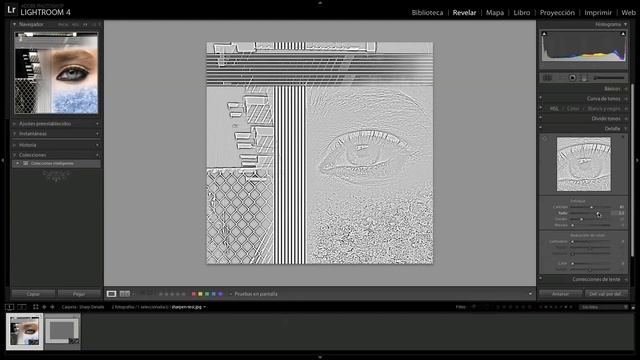Collapse detail preview with triangle
This screenshot has width=640, height=360.
point(623,137)
